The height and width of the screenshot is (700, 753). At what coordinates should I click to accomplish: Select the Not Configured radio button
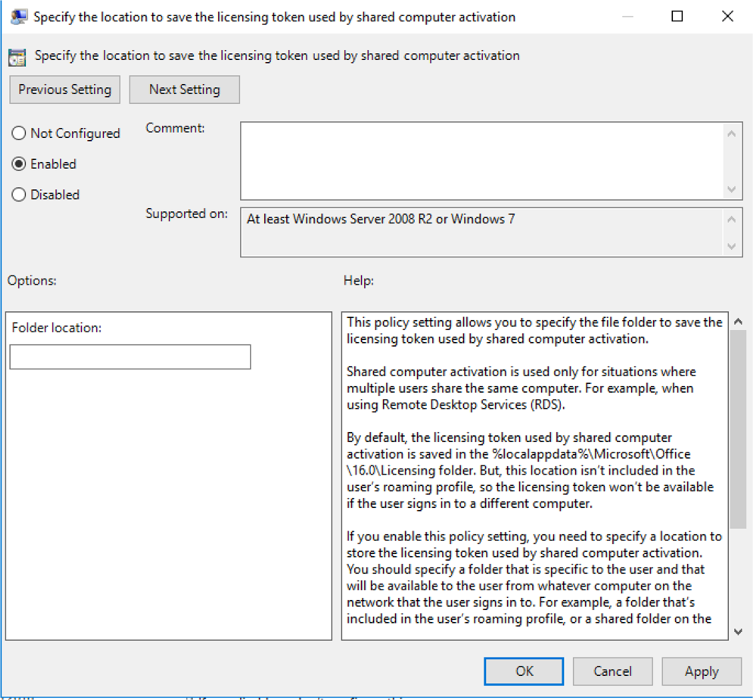pos(19,133)
